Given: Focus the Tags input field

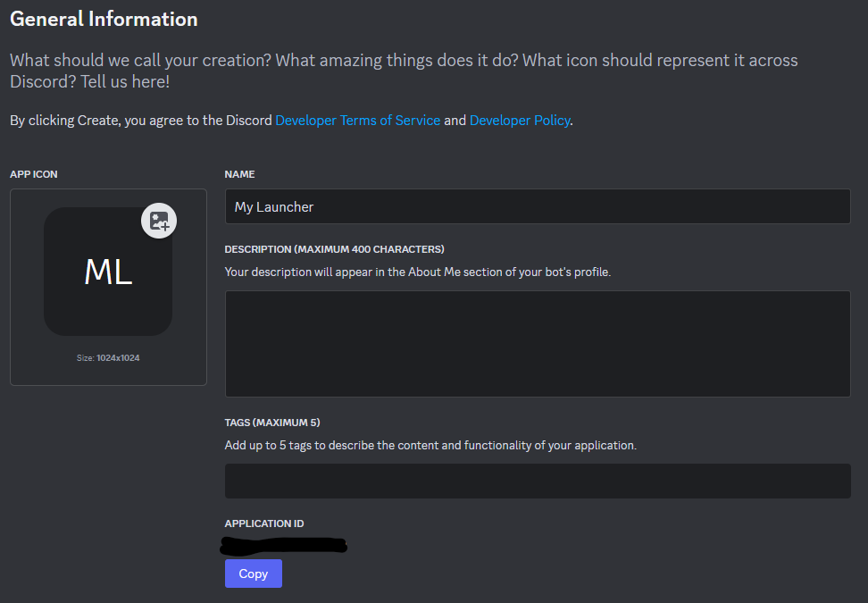Looking at the screenshot, I should coord(538,482).
